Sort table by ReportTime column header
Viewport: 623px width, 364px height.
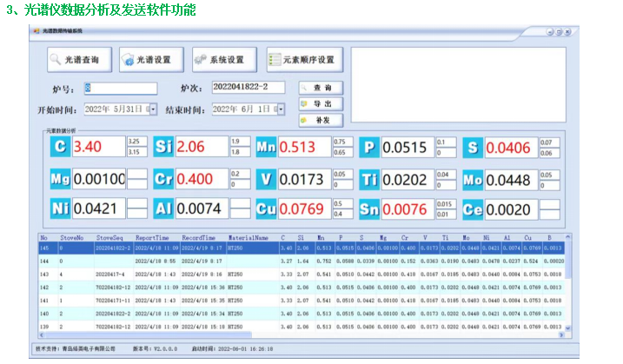tap(152, 236)
